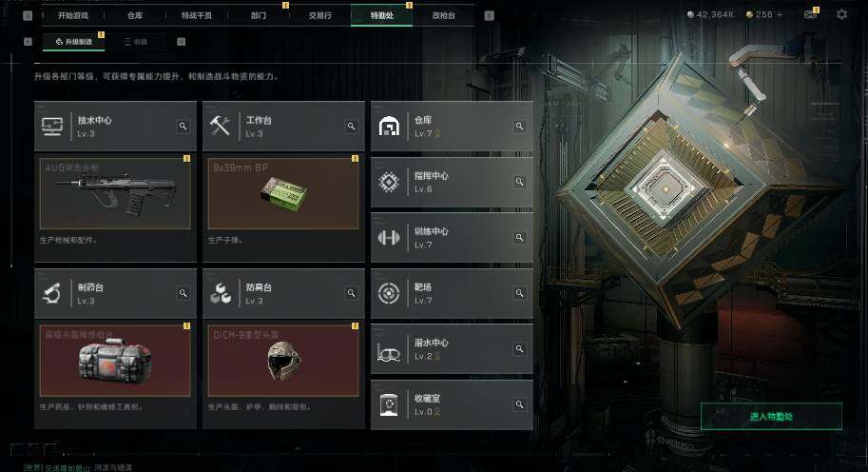
Task: Select the 升级制造 sub-tab
Action: point(73,42)
